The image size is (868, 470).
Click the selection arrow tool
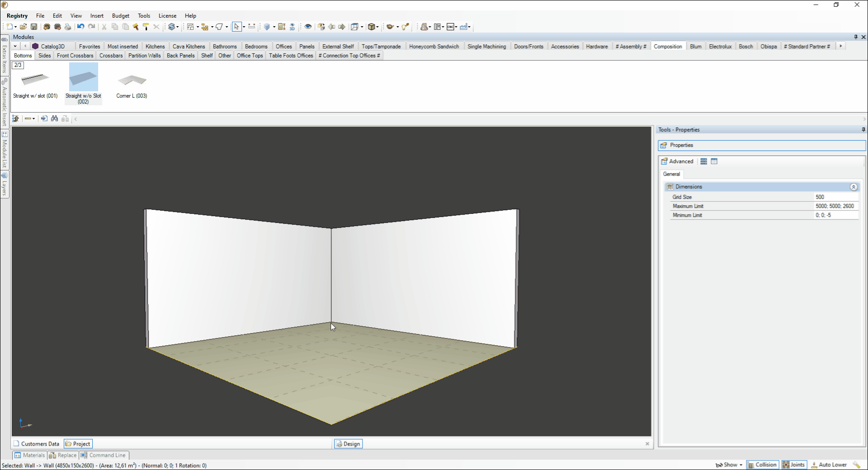236,27
